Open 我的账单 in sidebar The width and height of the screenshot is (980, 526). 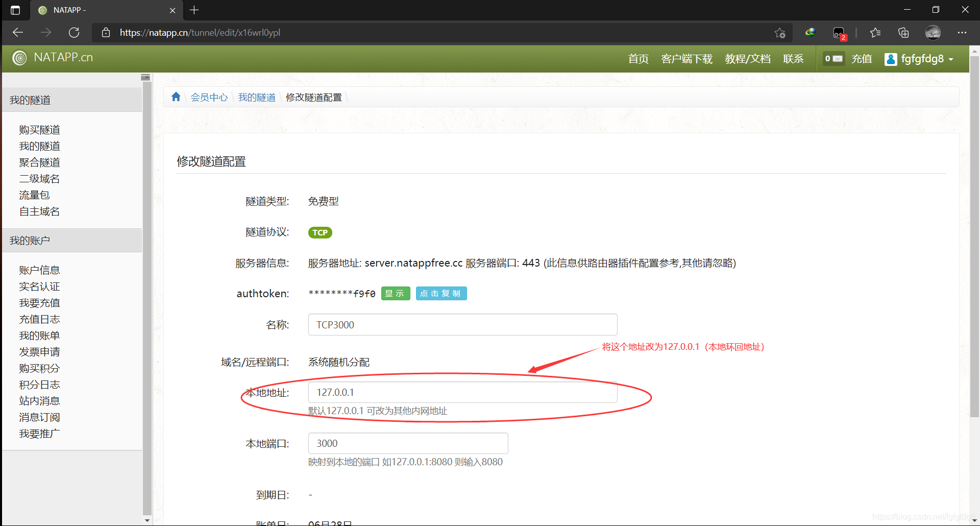click(40, 336)
